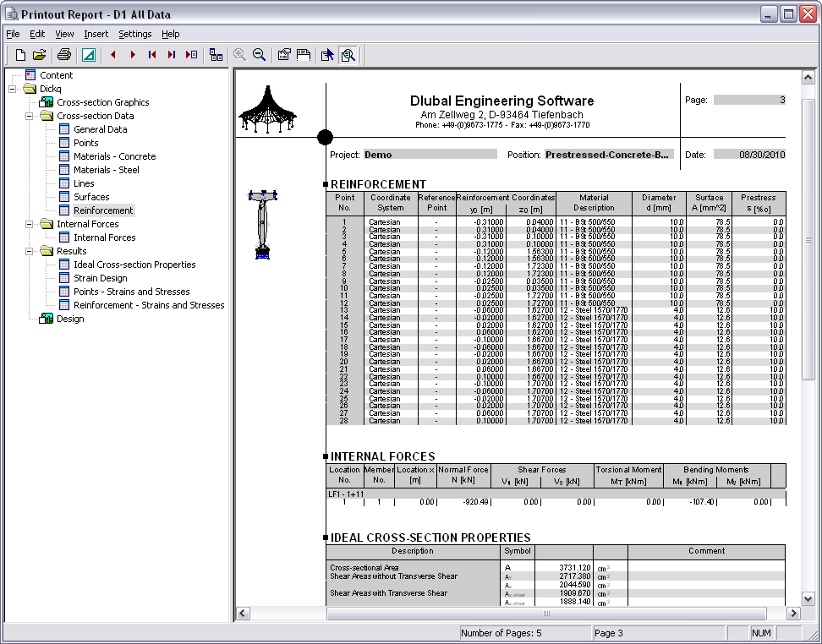Screen dimensions: 822x644
Task: Open the Reinforcement report section
Action: click(103, 210)
